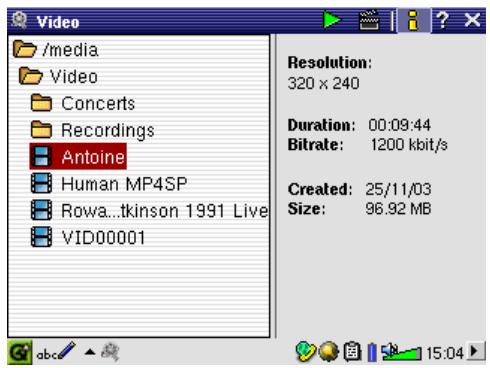This screenshot has width=490, height=368.
Task: Select the VID00001 video file
Action: coord(88,237)
